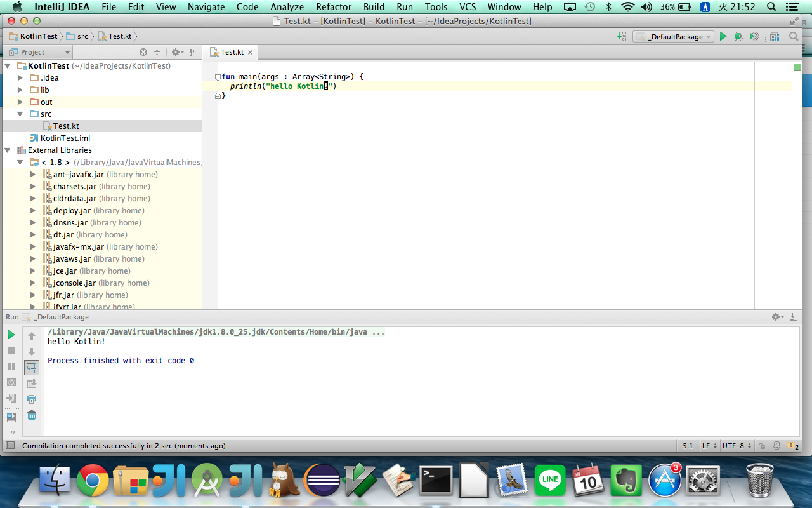Click the green inspection status indicator
The image size is (812, 508).
[797, 67]
